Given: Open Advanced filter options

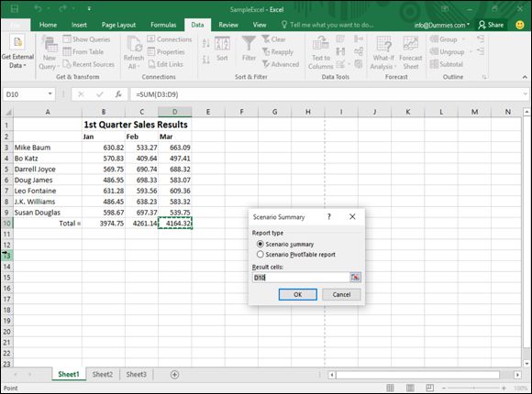Looking at the screenshot, I should [x=281, y=64].
